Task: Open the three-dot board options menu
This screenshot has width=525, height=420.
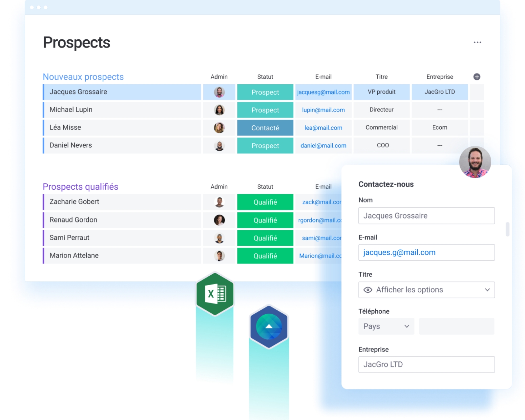Action: (x=477, y=42)
